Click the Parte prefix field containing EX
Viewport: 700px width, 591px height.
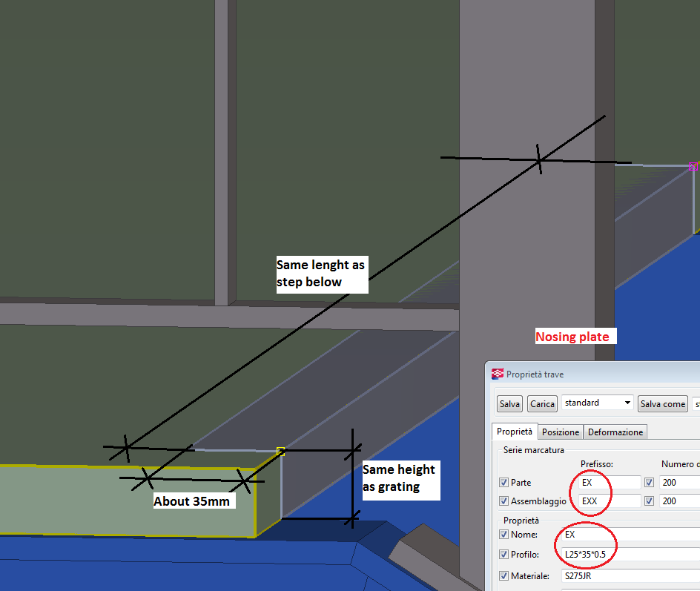tap(608, 483)
